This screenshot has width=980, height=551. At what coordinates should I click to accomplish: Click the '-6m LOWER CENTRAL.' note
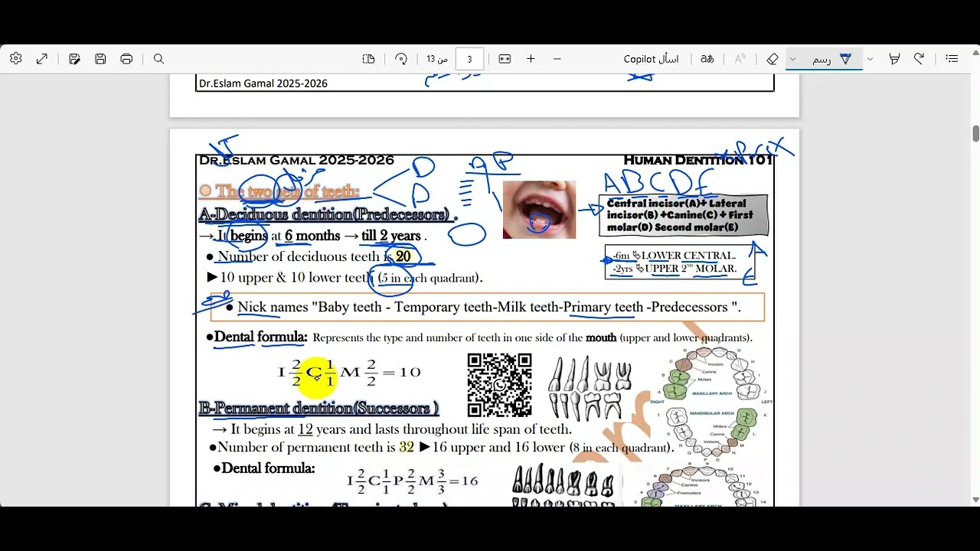point(675,256)
